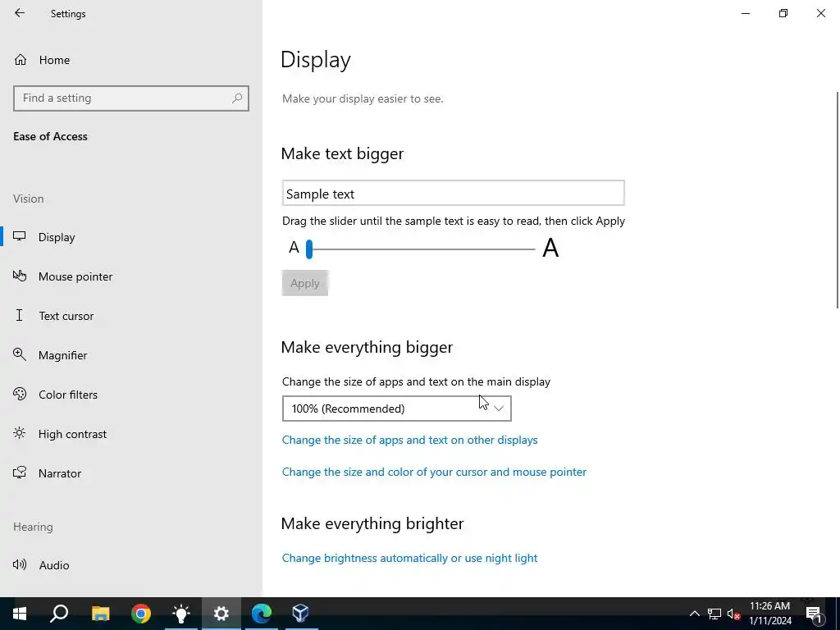Show hidden system tray icons
Image resolution: width=840 pixels, height=630 pixels.
click(694, 614)
